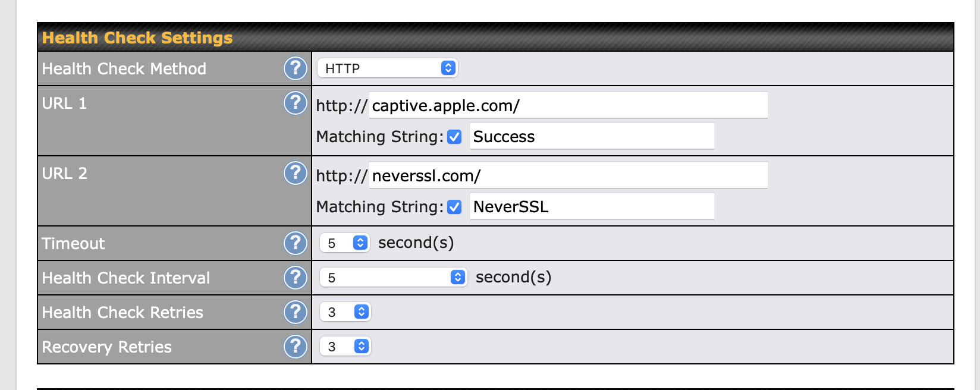The height and width of the screenshot is (390, 980).
Task: Edit the neverssl.com URL field
Action: pos(568,175)
